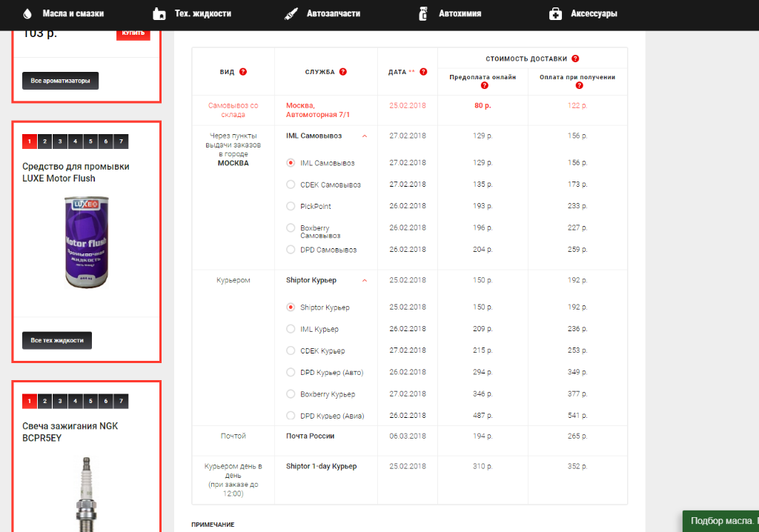This screenshot has width=759, height=532.
Task: Click the LUXE Motor Flush can image
Action: point(87,242)
